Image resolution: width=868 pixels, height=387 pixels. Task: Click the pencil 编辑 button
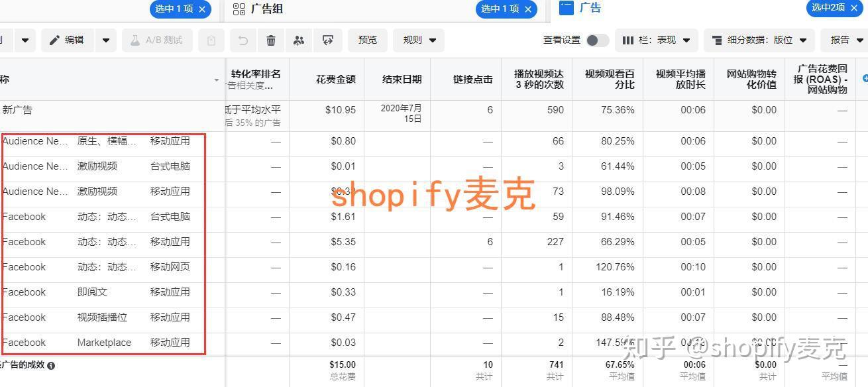point(68,40)
